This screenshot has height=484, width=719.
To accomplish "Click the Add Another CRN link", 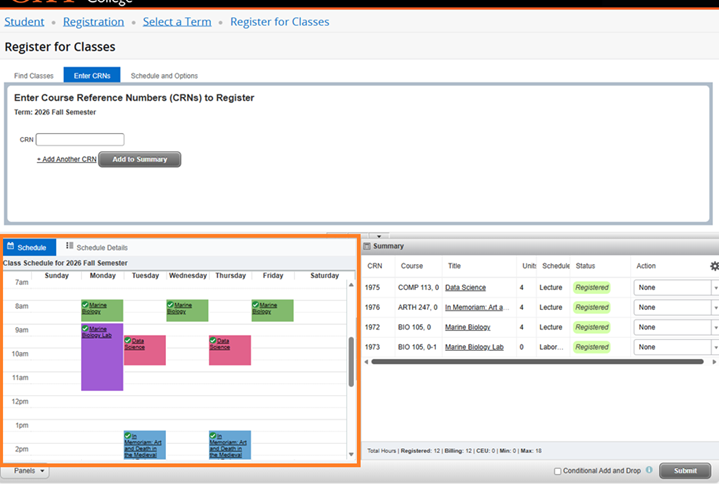I will [66, 159].
